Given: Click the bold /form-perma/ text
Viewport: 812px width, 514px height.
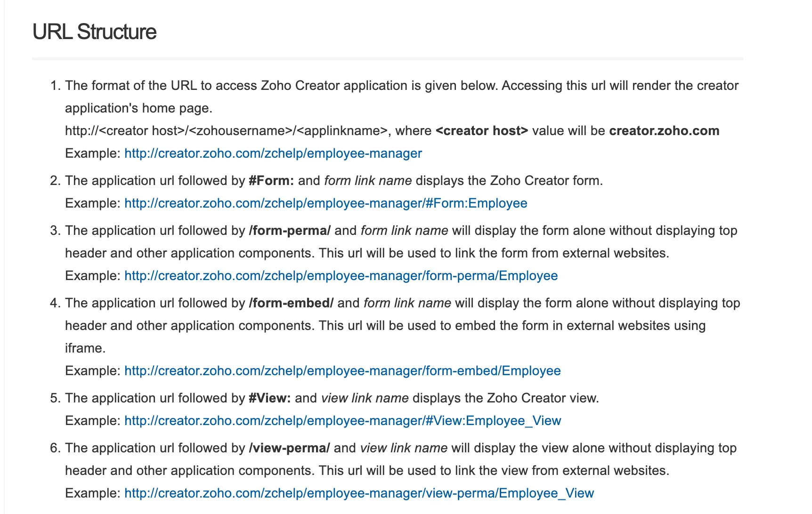Looking at the screenshot, I should pos(290,231).
